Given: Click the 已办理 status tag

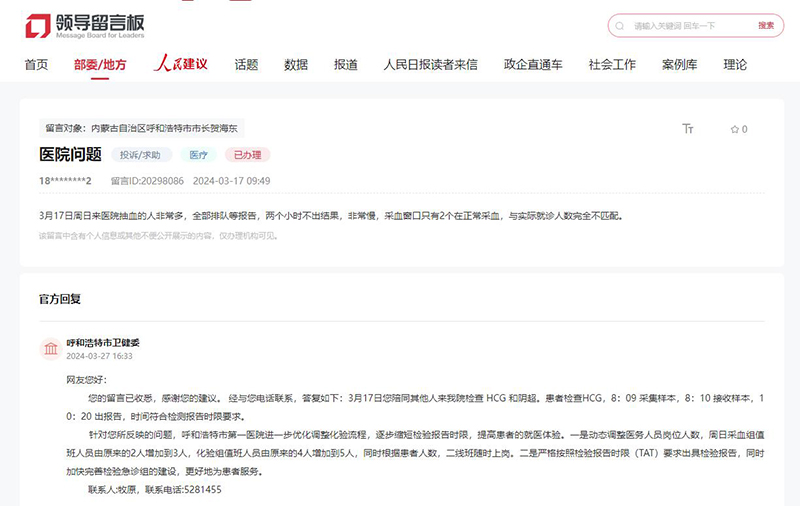Looking at the screenshot, I should (247, 155).
